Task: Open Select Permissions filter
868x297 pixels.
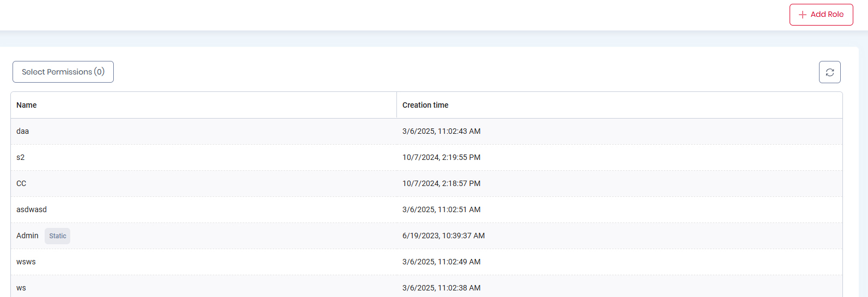Action: coord(63,72)
